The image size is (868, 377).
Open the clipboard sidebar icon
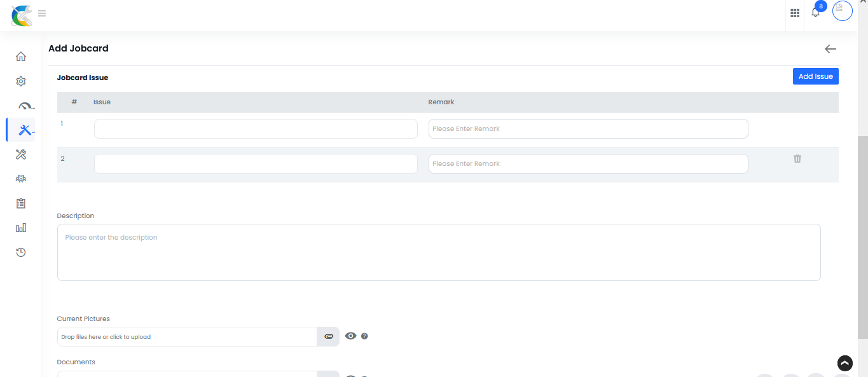21,203
